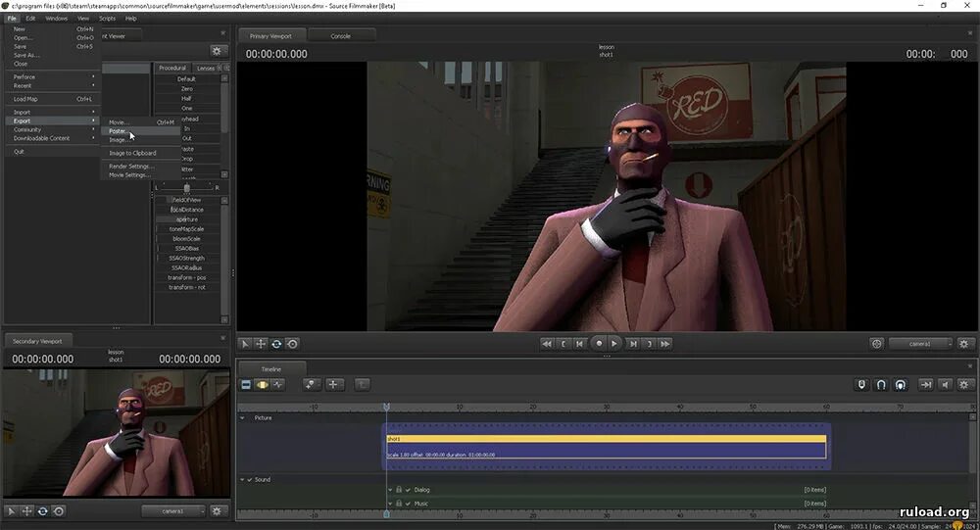Expand the Recent submenu

point(53,85)
